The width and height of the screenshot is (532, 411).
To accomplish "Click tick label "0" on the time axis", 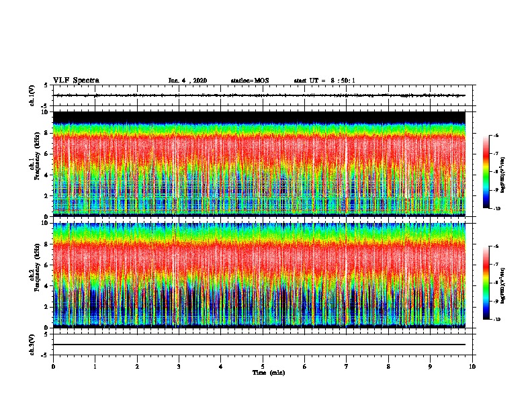I will point(53,367).
